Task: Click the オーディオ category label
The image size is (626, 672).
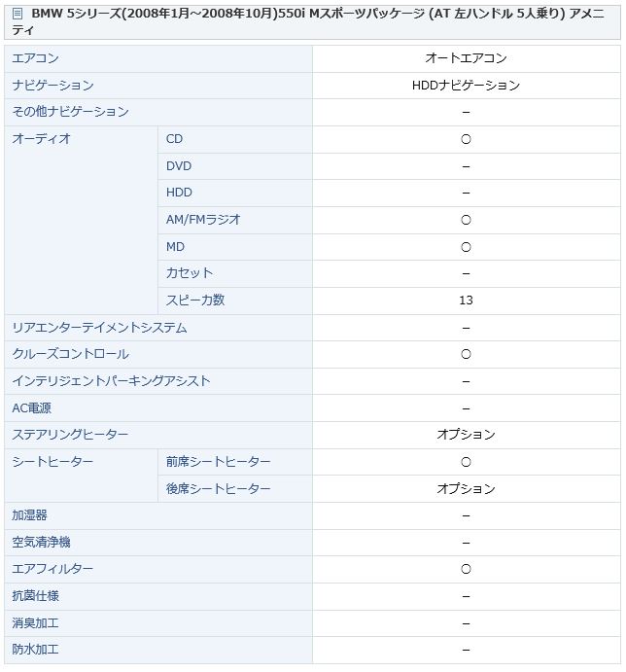Action: point(41,139)
